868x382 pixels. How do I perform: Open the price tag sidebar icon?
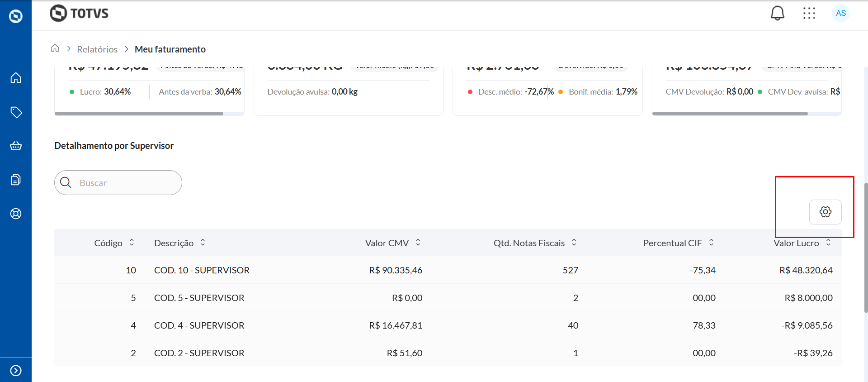click(x=16, y=112)
